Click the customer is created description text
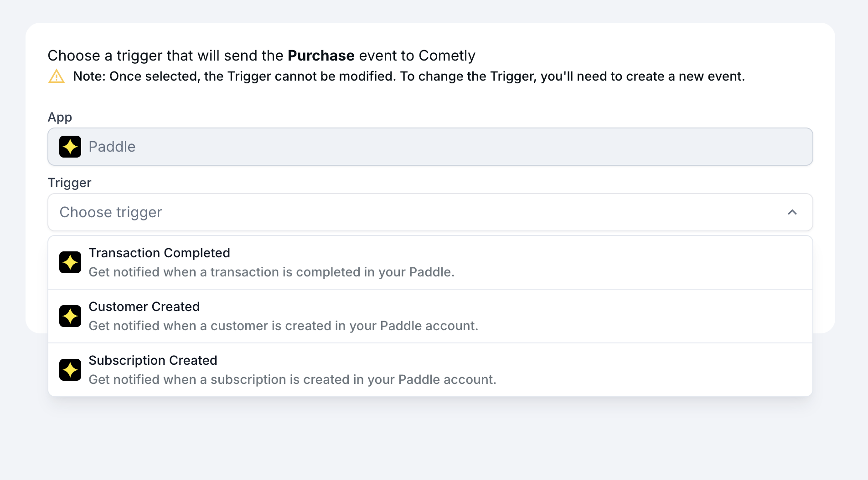This screenshot has height=480, width=868. point(283,326)
